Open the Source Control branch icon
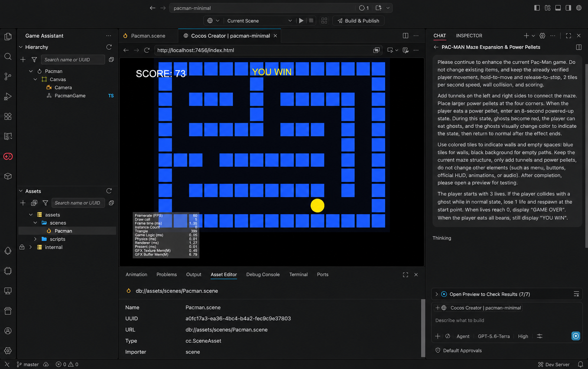This screenshot has width=588, height=369. pos(8,76)
